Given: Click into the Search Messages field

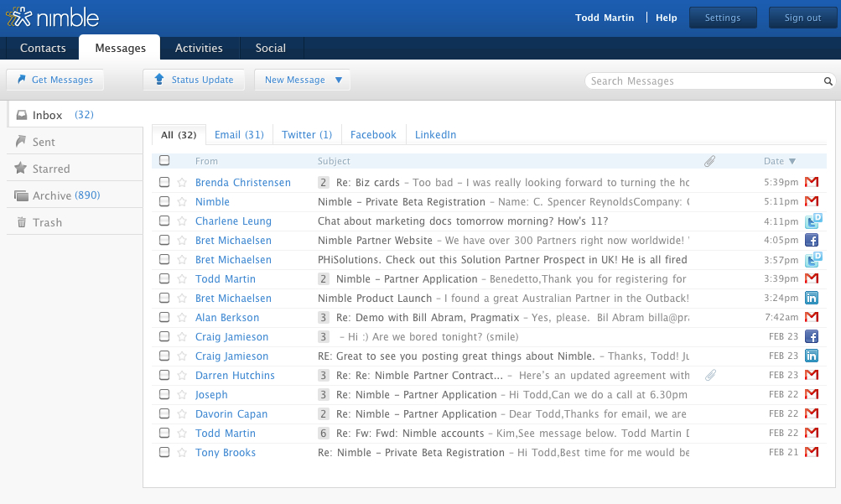Looking at the screenshot, I should point(703,81).
